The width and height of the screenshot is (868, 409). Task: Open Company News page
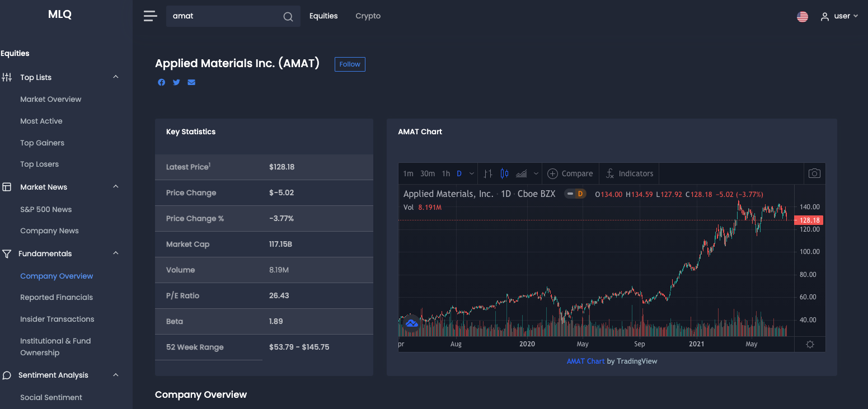point(49,231)
